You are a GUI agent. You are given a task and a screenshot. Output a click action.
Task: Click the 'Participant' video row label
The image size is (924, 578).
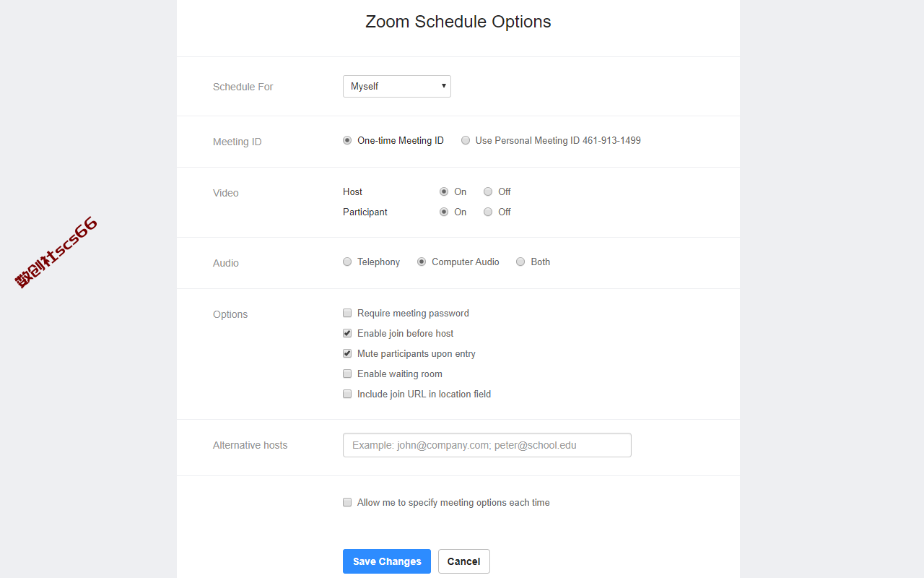tap(365, 212)
